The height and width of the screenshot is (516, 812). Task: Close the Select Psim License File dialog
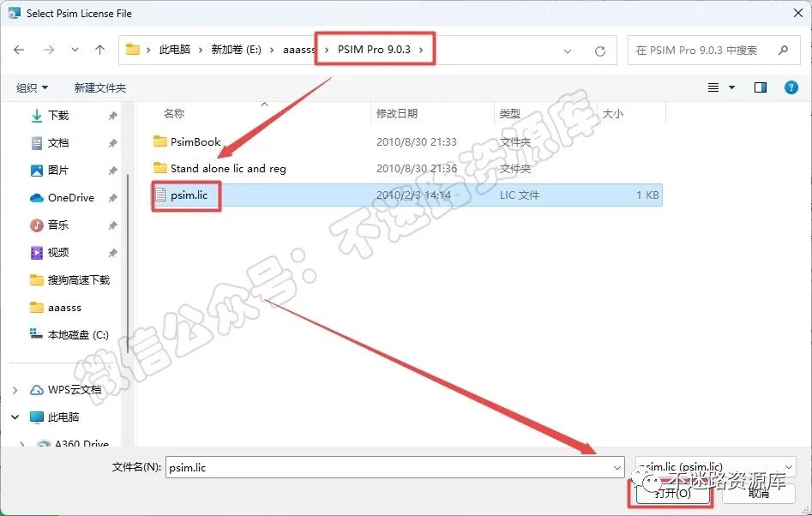(x=798, y=13)
